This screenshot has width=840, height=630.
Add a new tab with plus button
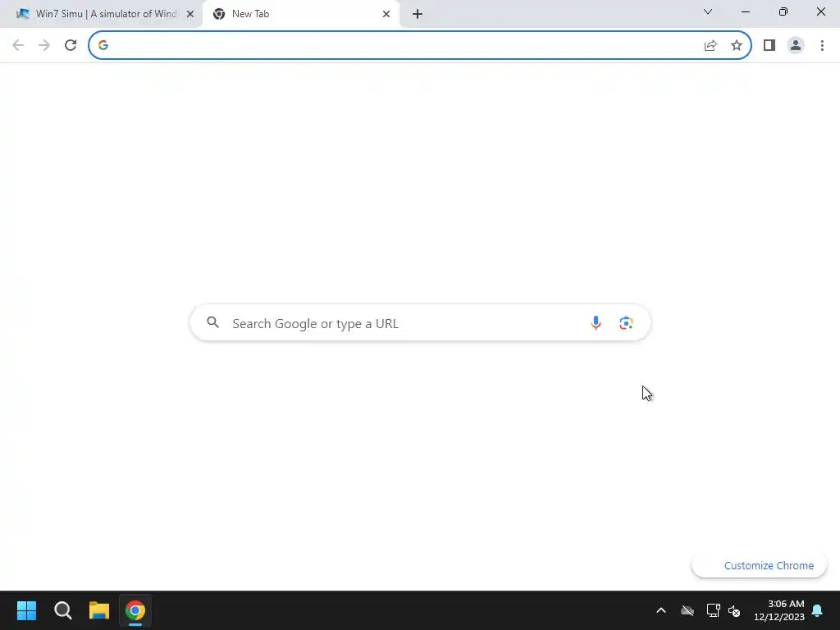pos(418,14)
